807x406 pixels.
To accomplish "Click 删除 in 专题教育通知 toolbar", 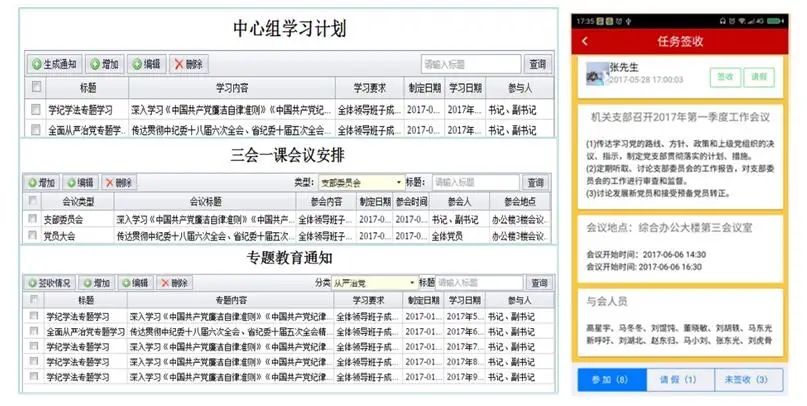I will point(174,283).
